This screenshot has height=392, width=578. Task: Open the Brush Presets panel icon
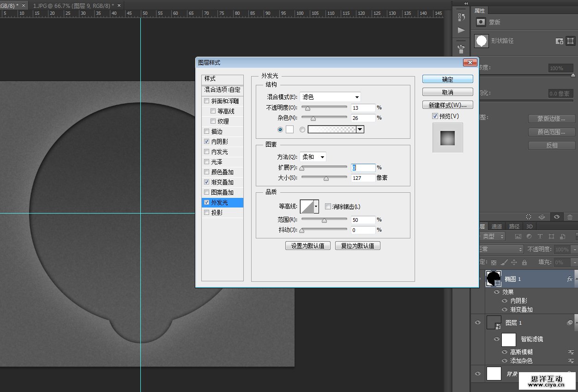pos(461,48)
